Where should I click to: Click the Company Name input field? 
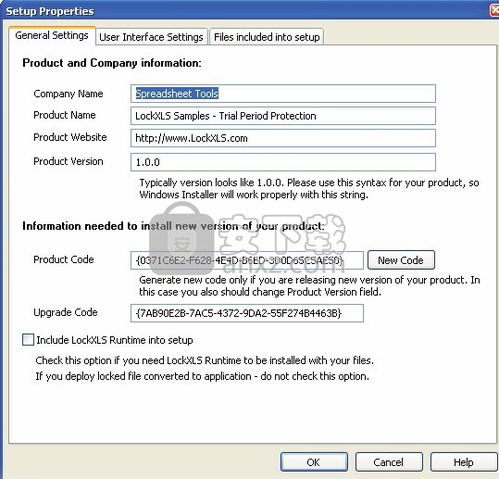tap(283, 94)
